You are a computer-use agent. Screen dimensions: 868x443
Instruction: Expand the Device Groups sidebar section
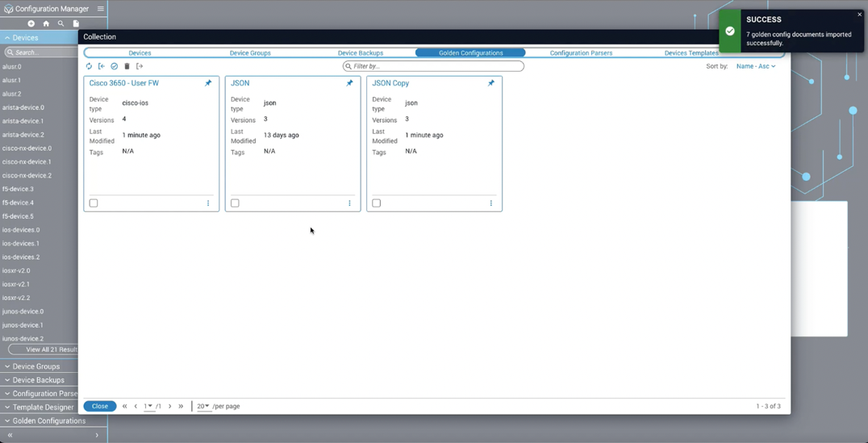[x=36, y=366]
